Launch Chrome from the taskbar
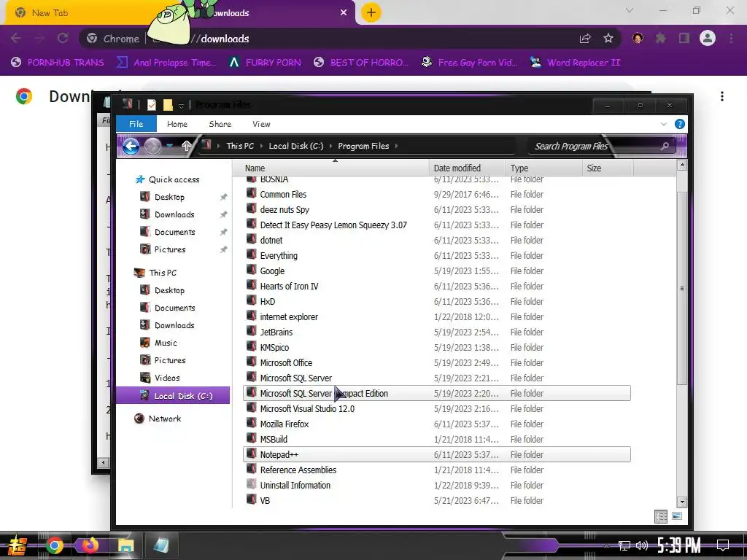Screen dimensions: 747x560 pos(54,545)
